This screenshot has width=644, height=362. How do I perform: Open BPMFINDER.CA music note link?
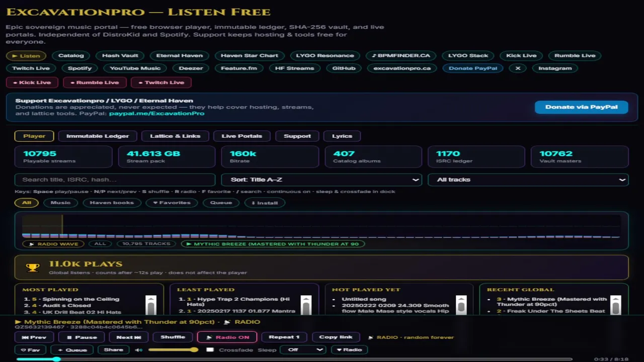pos(401,56)
